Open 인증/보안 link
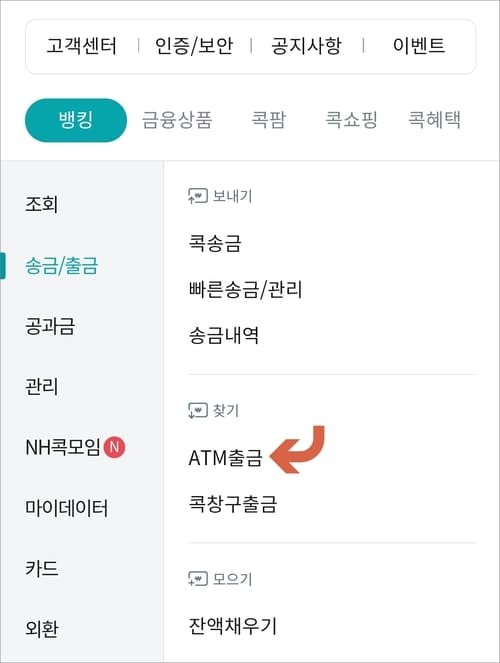The width and height of the screenshot is (500, 663). point(194,46)
